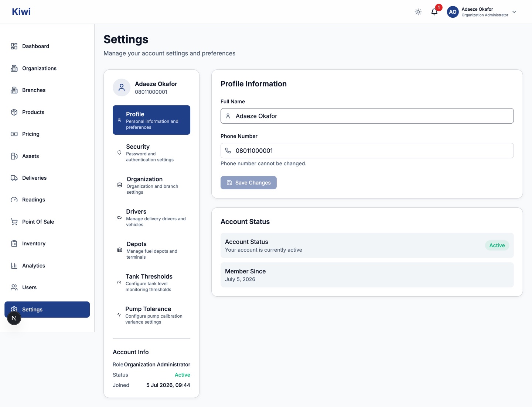Navigate to Deliveries page
Screen dimensions: 532x407
point(47,178)
